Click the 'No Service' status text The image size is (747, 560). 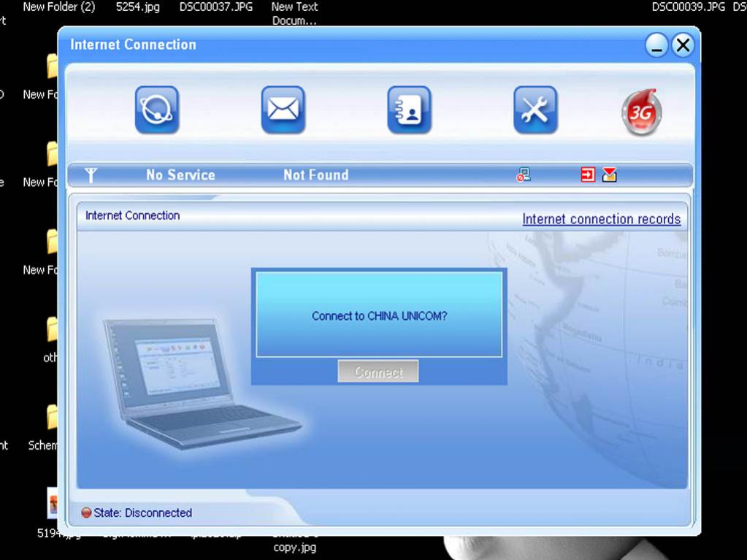(180, 175)
